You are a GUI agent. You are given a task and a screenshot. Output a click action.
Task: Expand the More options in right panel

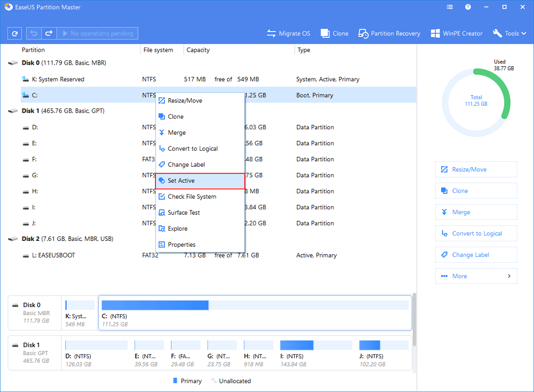[476, 276]
